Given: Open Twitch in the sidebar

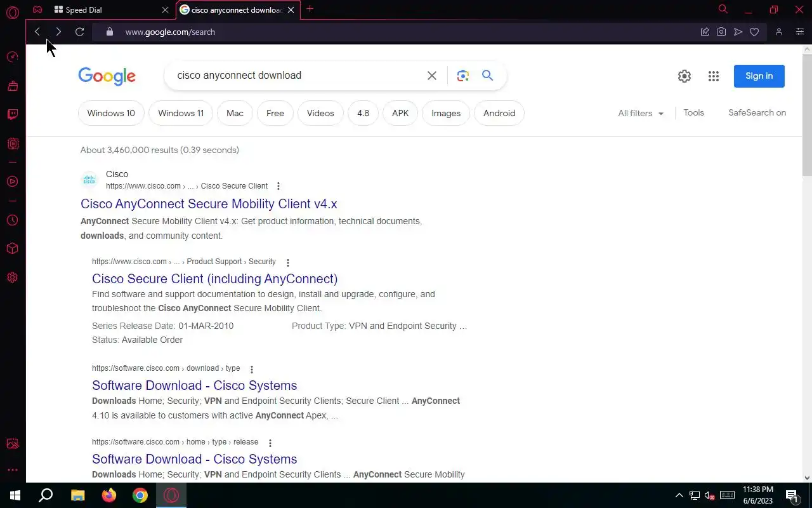Looking at the screenshot, I should (12, 115).
